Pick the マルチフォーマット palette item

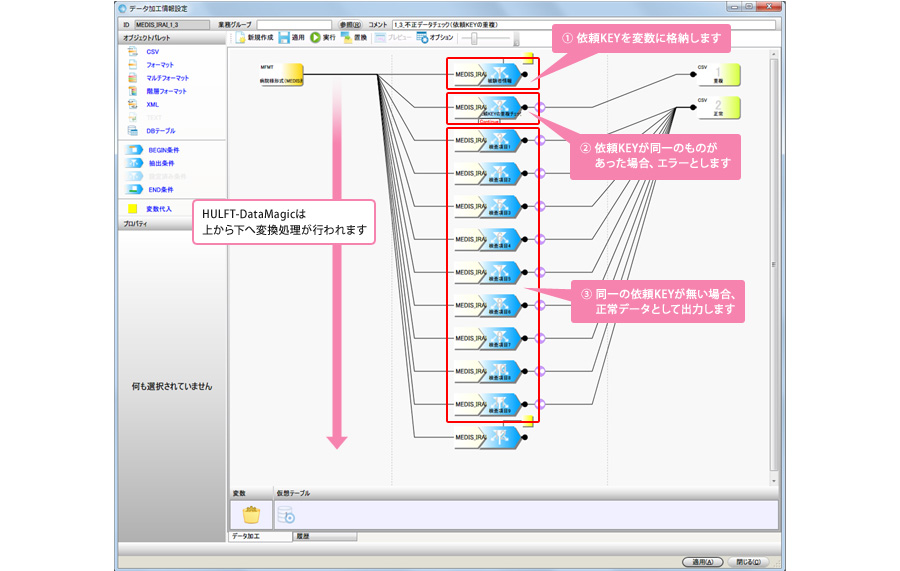166,78
